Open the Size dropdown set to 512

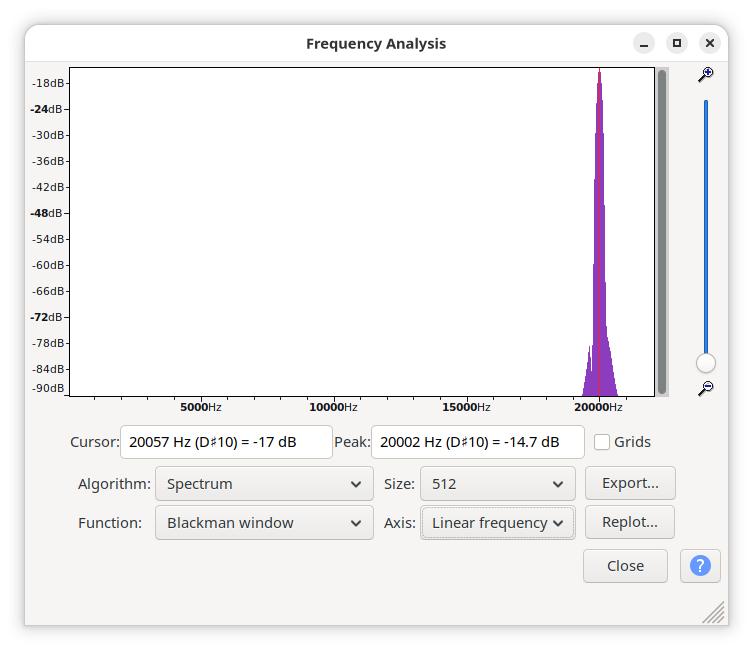[497, 484]
